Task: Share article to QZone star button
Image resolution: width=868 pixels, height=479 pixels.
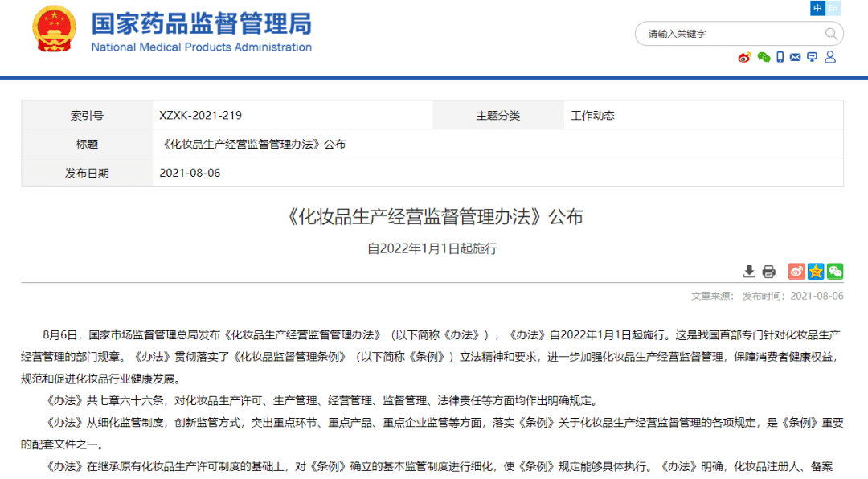Action: [x=816, y=272]
